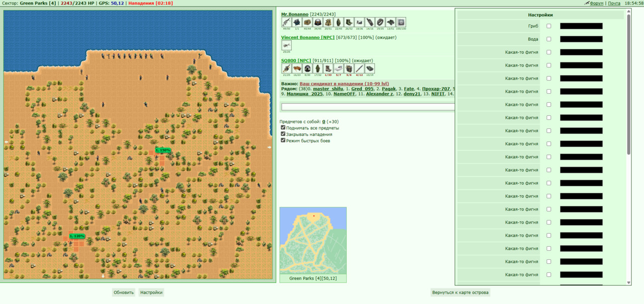Open nearby player Fate link
Screen dimensions: 644x304
coord(409,89)
